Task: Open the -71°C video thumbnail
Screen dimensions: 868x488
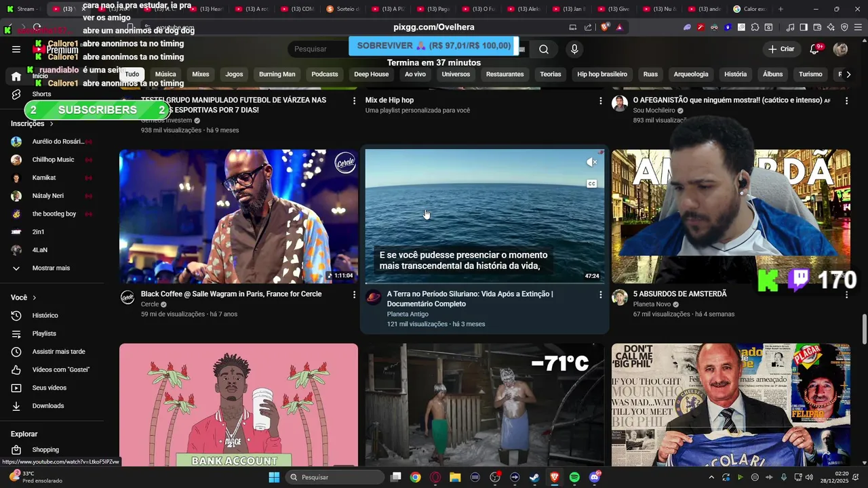Action: [485, 405]
